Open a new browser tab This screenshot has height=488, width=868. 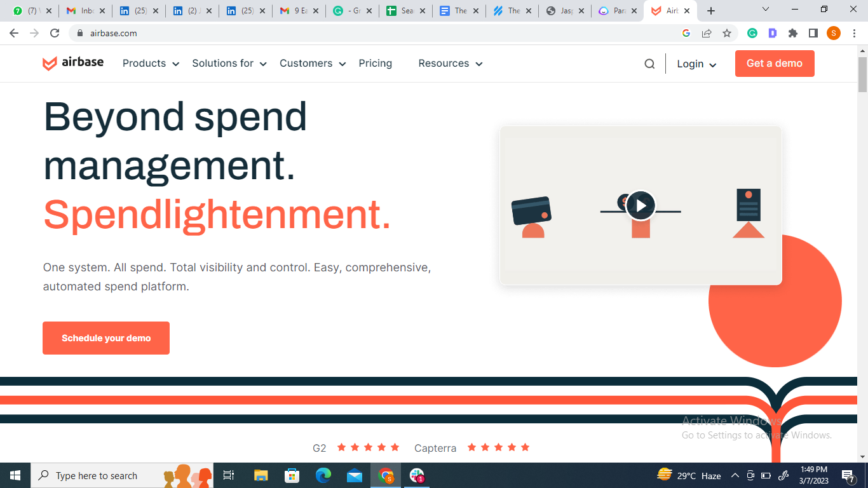(711, 11)
